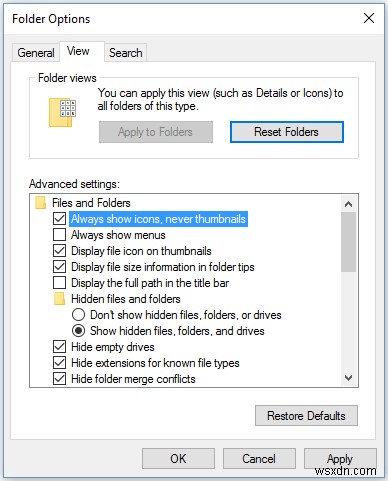Click Restore Defaults button
The width and height of the screenshot is (388, 481).
[x=306, y=416]
